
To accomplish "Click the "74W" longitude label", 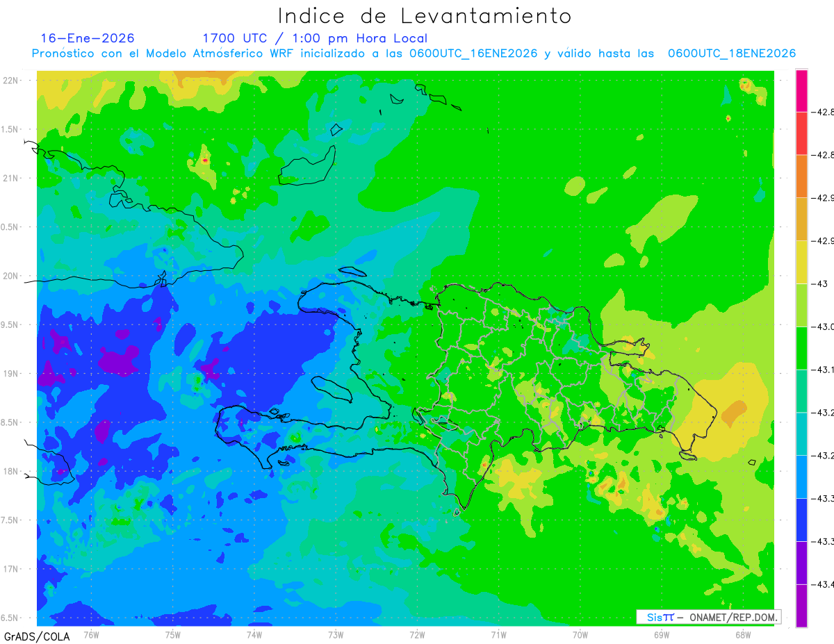I will coord(254,634).
